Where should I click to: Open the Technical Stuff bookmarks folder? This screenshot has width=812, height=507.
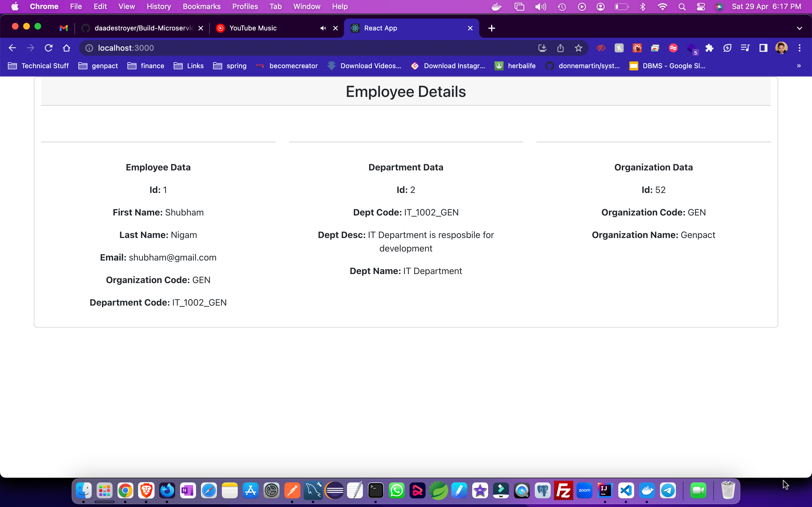(x=38, y=66)
